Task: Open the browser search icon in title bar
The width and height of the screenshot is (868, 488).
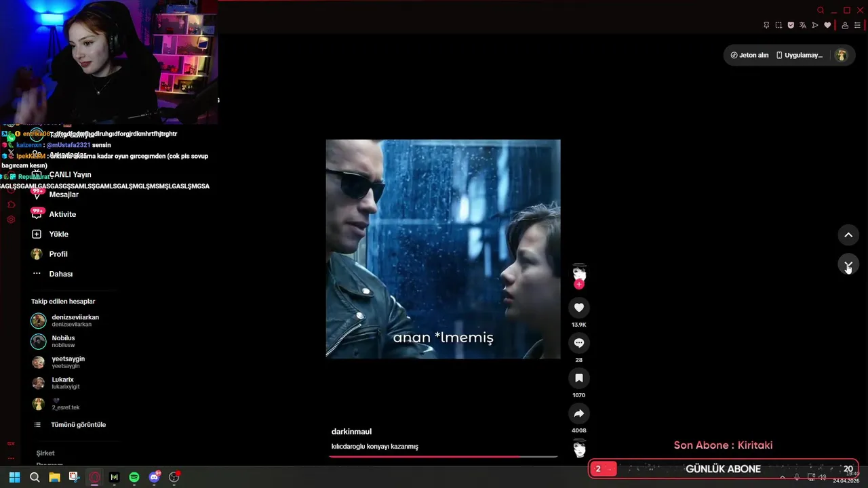Action: point(821,10)
